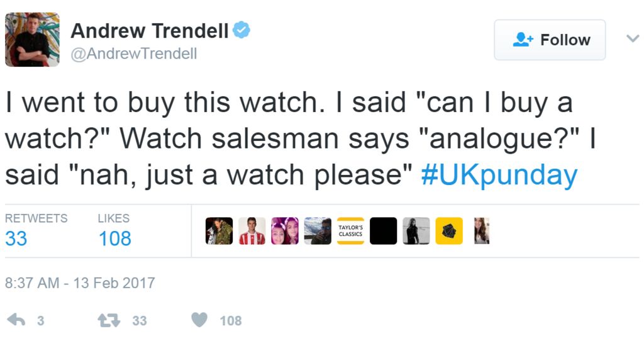Click the tweet timestamp 13 Feb 2017
The image size is (644, 343).
click(80, 283)
